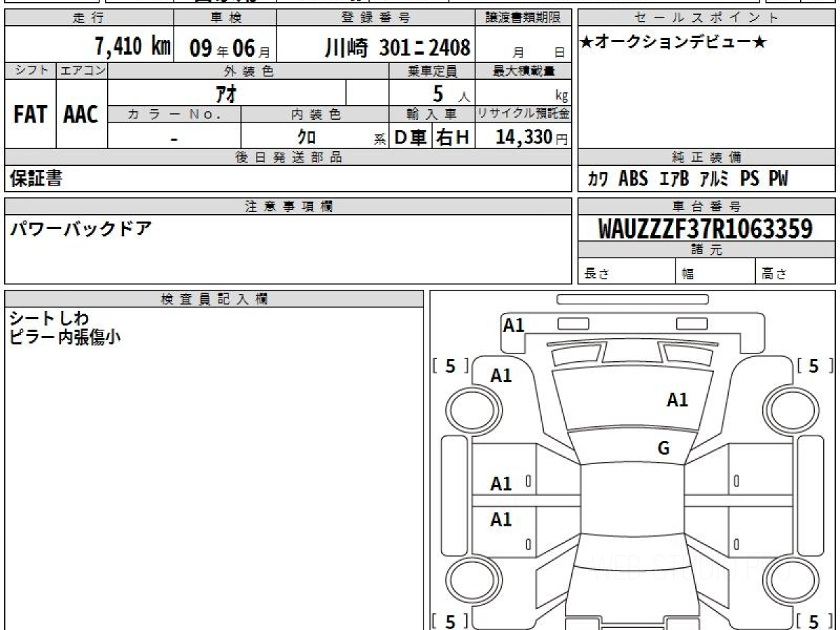Click the A1 mark on the hood
840x630 pixels.
pos(677,400)
